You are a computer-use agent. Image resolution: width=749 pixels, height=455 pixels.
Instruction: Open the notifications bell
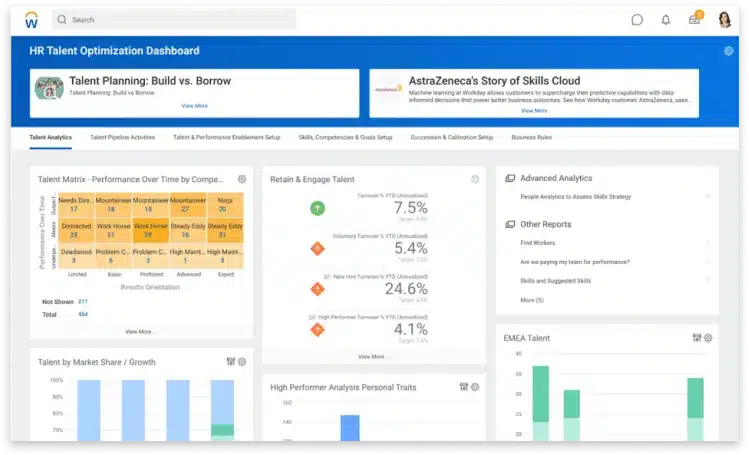(x=666, y=20)
